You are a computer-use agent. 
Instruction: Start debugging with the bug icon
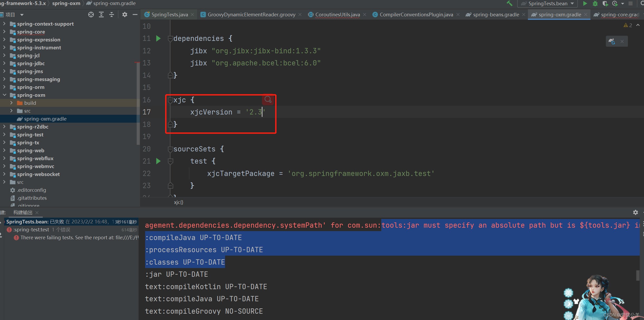(x=595, y=3)
